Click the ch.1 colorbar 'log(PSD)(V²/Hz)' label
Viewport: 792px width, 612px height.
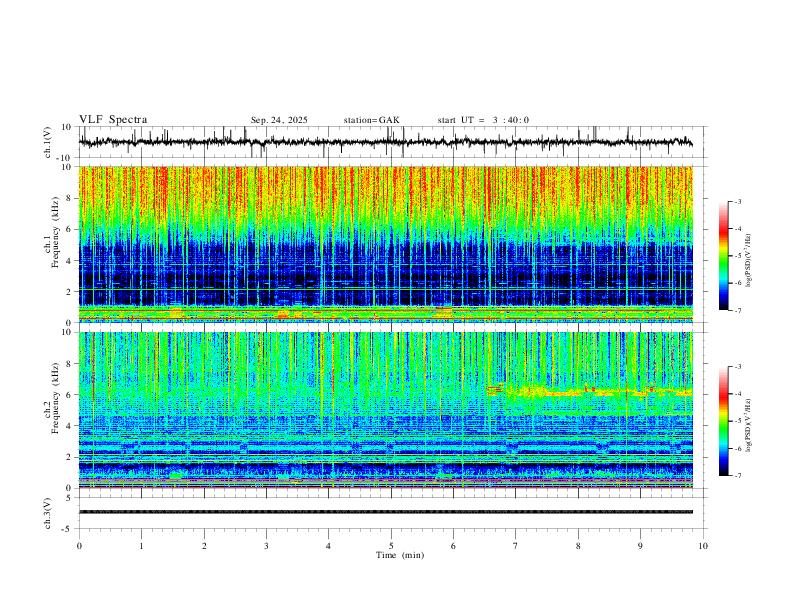click(x=749, y=261)
